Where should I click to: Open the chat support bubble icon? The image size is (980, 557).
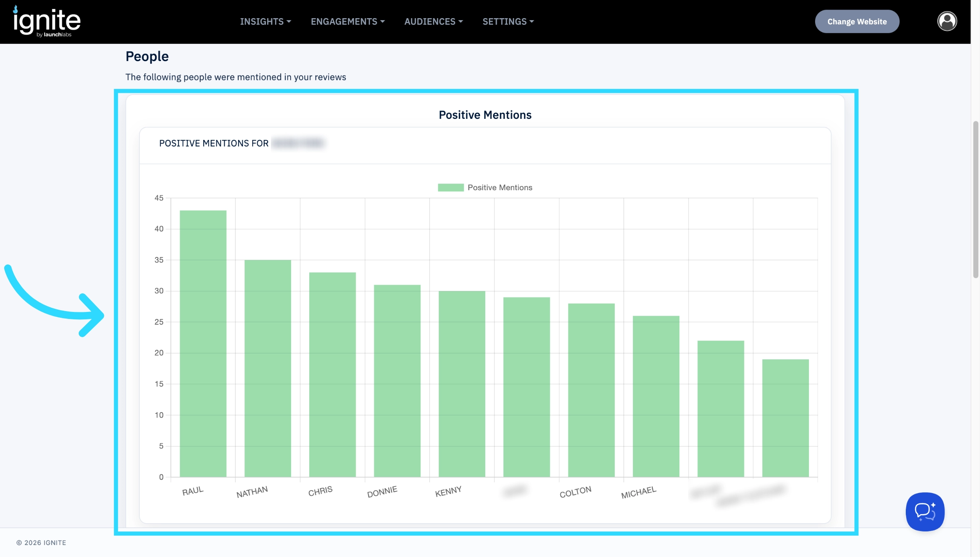coord(925,512)
